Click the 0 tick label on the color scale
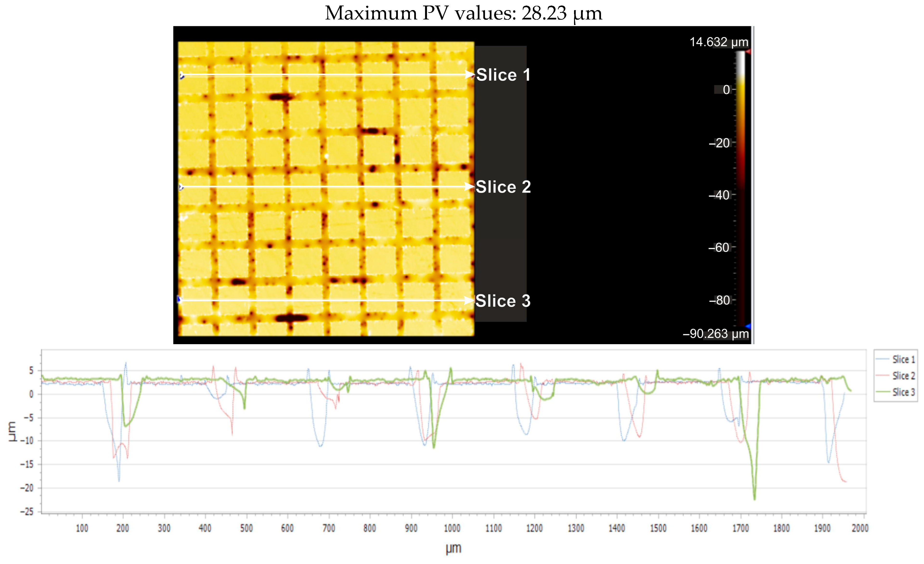This screenshot has height=564, width=924. (726, 89)
